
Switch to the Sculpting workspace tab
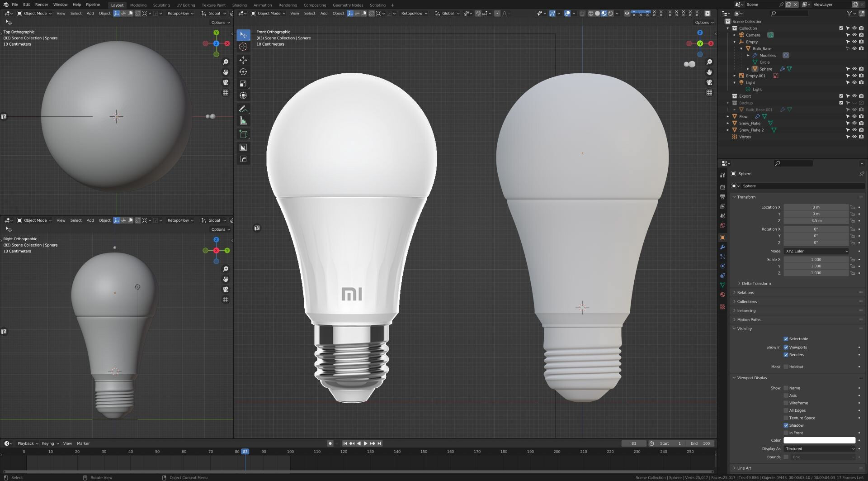pyautogui.click(x=161, y=5)
